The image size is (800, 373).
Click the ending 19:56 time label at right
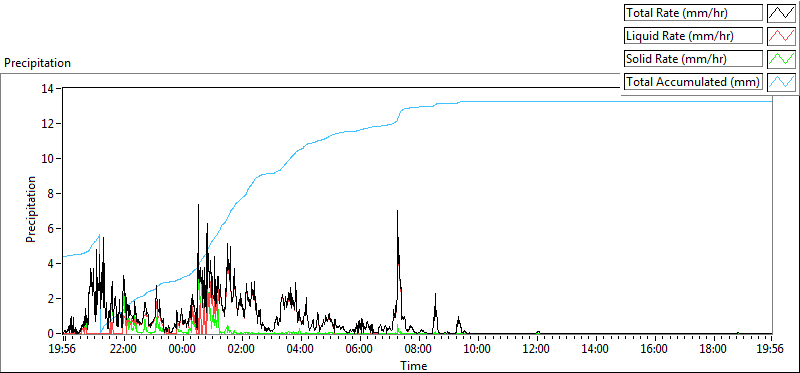[770, 350]
